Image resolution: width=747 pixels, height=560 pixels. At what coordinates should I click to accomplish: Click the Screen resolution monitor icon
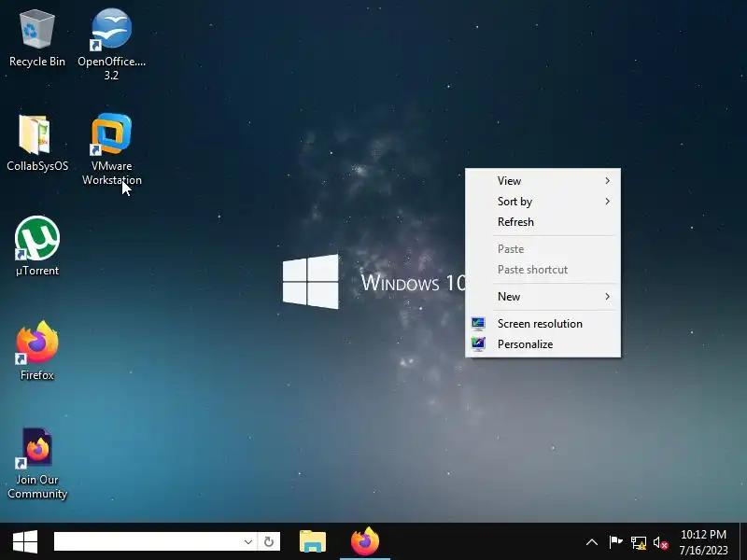click(478, 324)
